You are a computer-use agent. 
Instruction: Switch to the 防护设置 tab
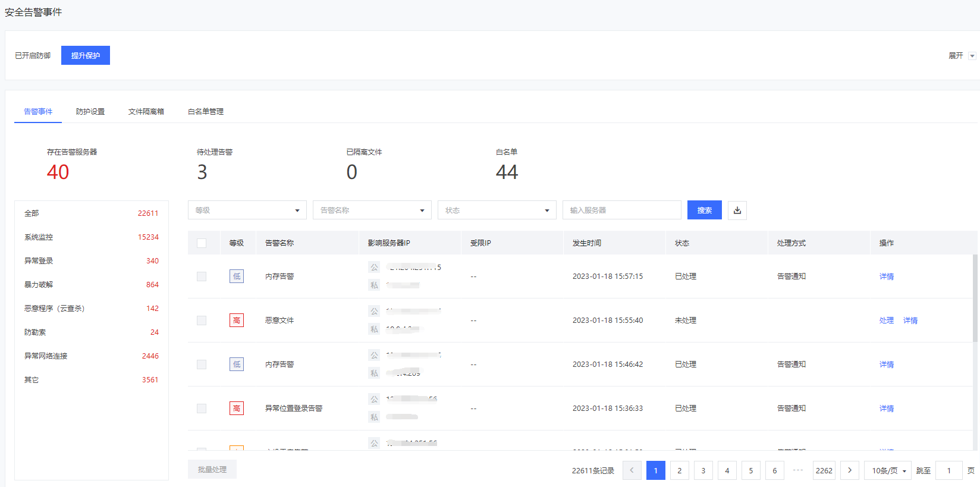pos(90,112)
